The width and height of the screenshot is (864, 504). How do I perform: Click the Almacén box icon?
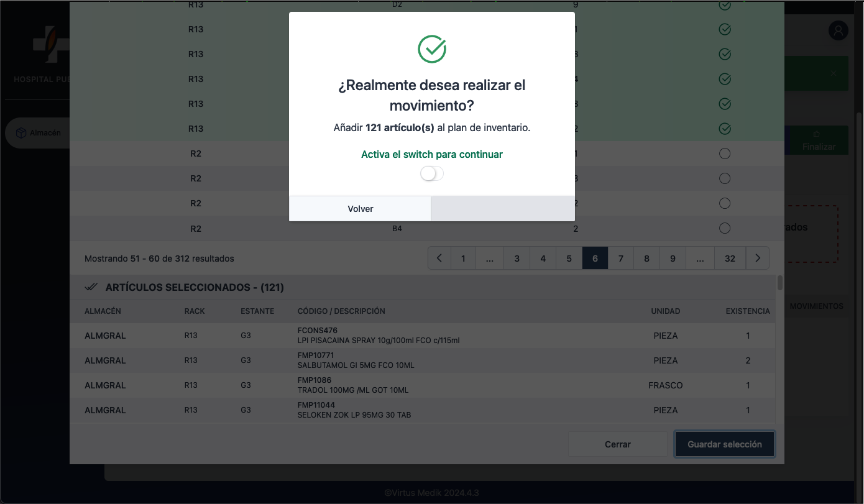point(21,133)
